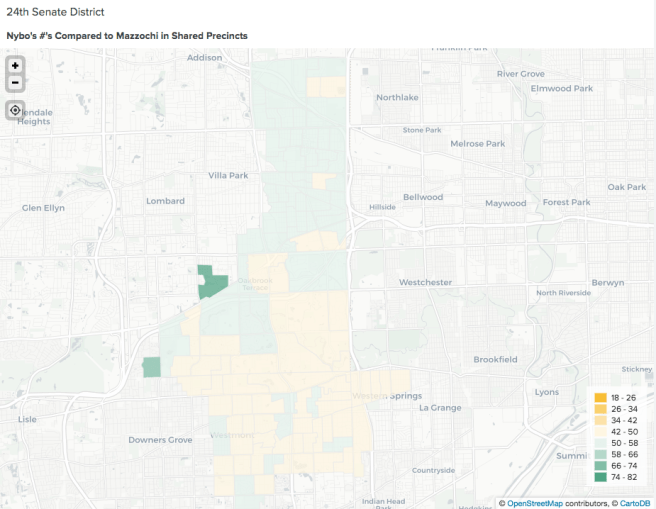Click the Countryside map label
Screen dimensions: 656x509
coord(433,471)
